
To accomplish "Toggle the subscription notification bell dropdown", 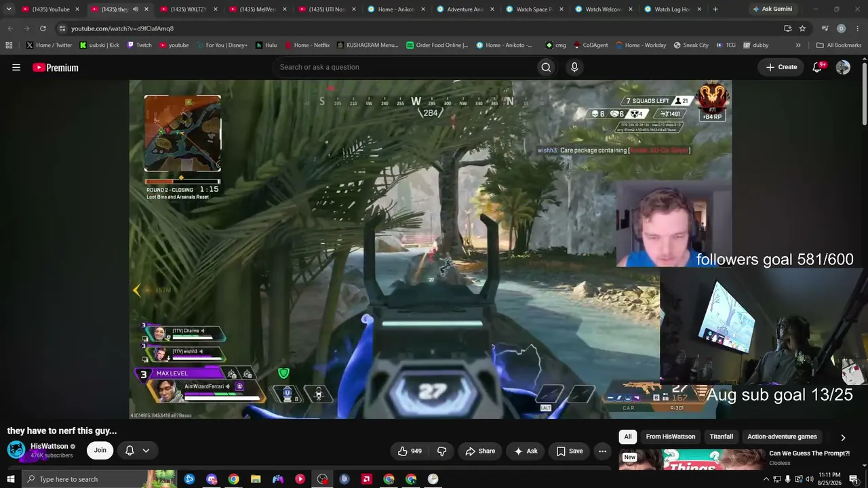I will pos(137,451).
